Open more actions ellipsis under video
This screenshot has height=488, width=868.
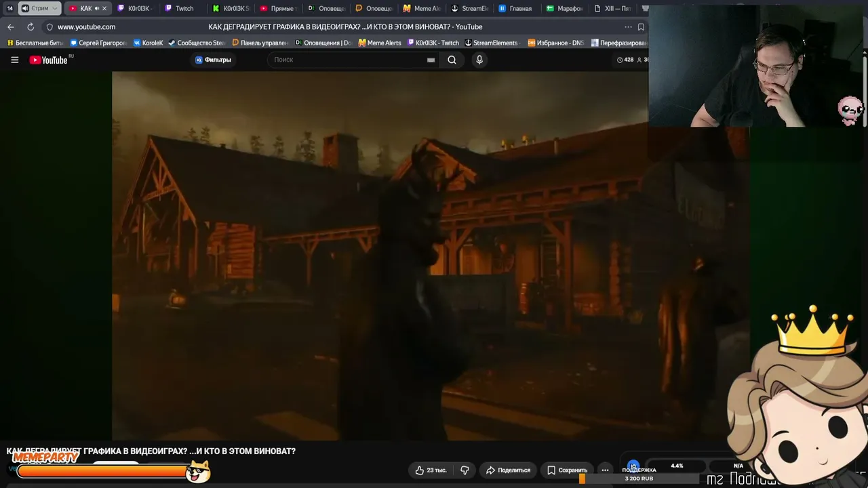[605, 470]
